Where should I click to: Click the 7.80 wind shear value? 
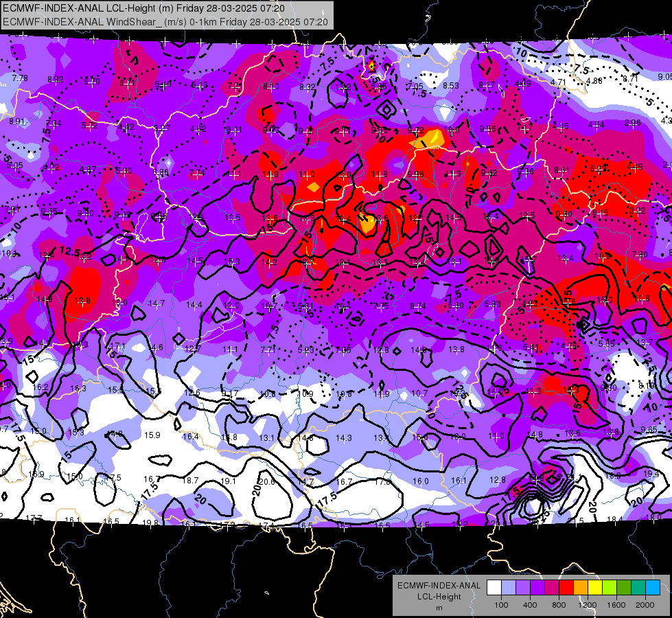click(x=640, y=255)
